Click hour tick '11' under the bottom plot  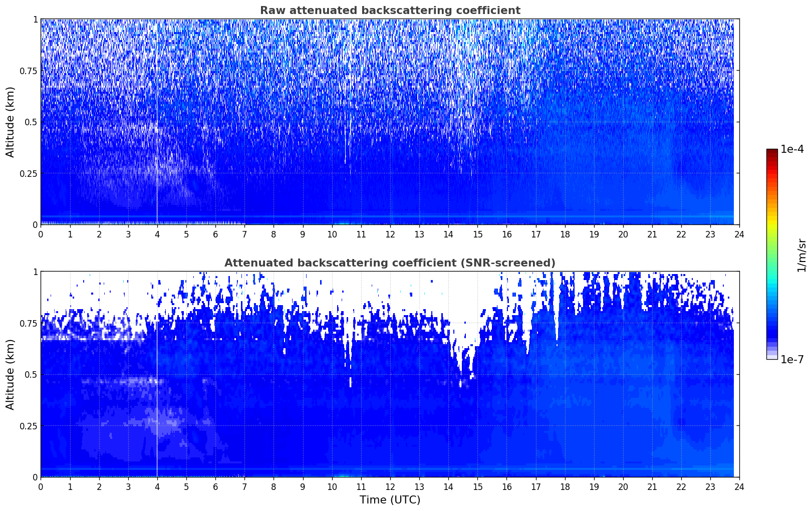[x=361, y=486]
